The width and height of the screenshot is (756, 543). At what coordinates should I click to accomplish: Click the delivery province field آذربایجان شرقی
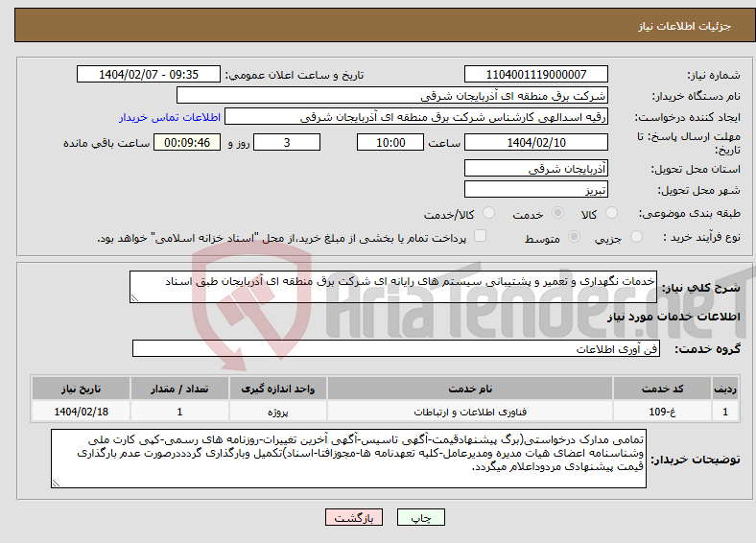535,168
